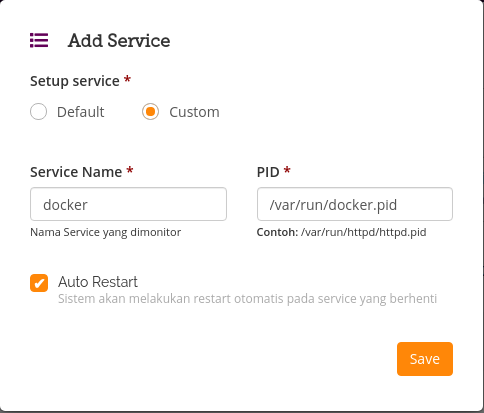
Task: Click the Auto Restart label text
Action: point(98,282)
